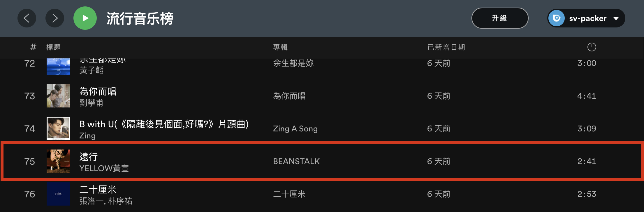This screenshot has width=644, height=212.
Task: Go forward with the right arrow button
Action: [x=55, y=18]
